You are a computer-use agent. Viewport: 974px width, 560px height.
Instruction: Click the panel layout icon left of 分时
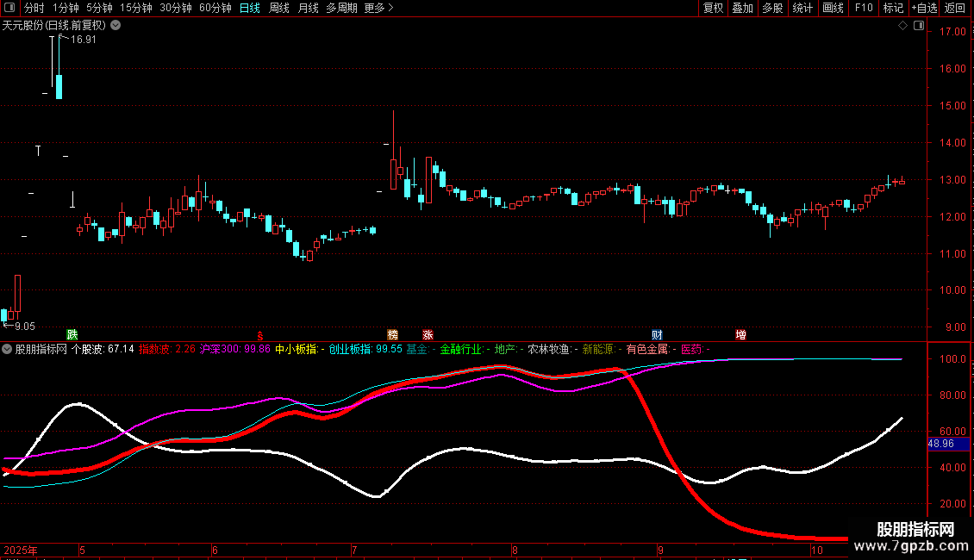(x=9, y=8)
